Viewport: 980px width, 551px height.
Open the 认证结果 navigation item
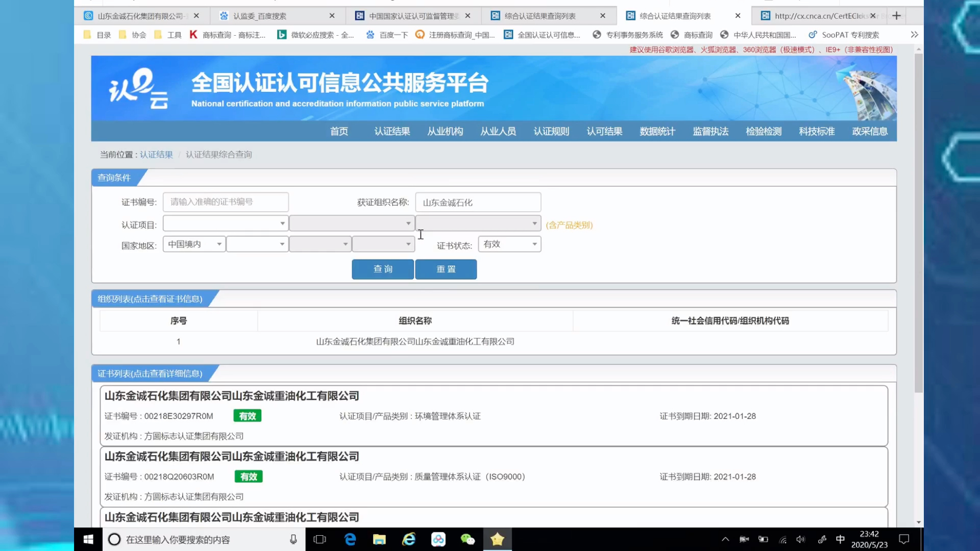(392, 131)
